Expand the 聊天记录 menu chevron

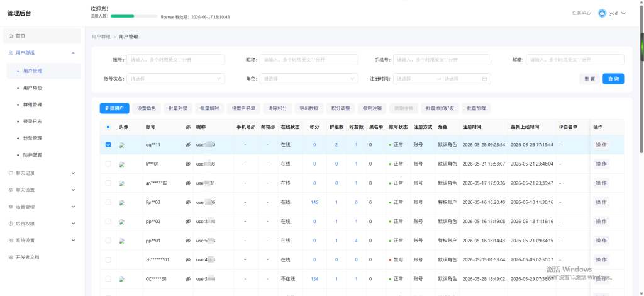click(73, 173)
